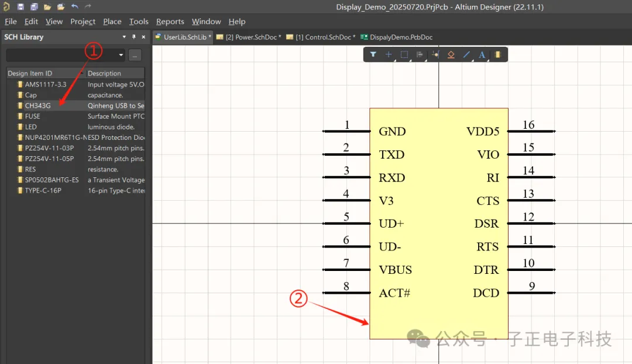Open the Project menu
632x364 pixels.
(83, 22)
